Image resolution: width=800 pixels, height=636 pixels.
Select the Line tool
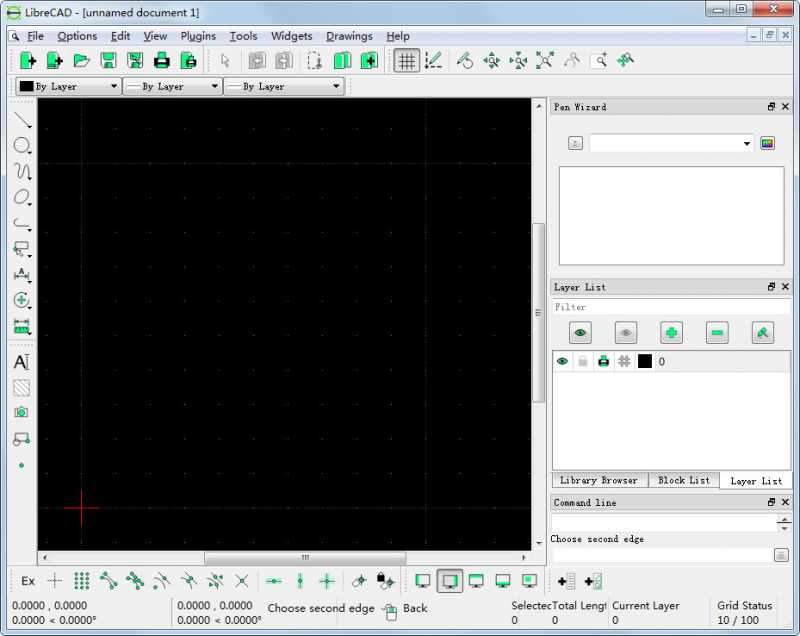coord(22,122)
